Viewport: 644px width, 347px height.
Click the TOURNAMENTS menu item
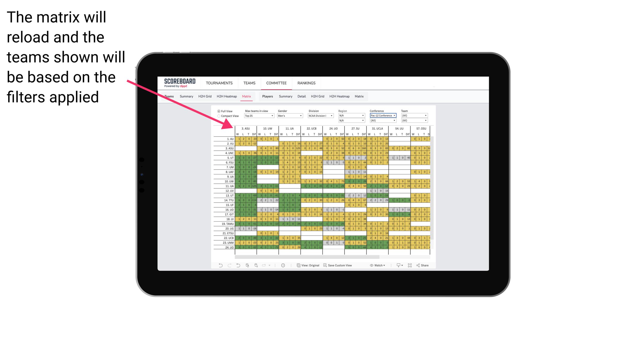click(x=219, y=83)
